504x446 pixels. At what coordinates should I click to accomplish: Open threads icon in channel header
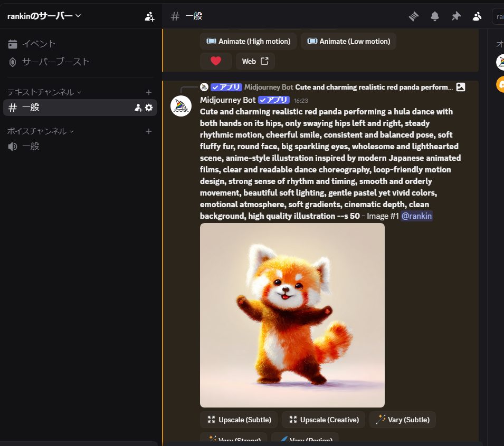click(414, 16)
